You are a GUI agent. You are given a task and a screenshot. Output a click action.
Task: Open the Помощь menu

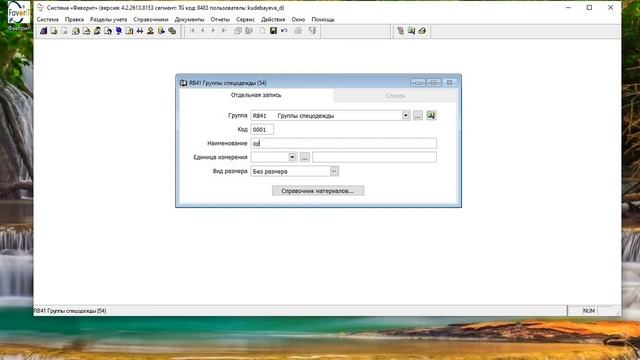(323, 20)
